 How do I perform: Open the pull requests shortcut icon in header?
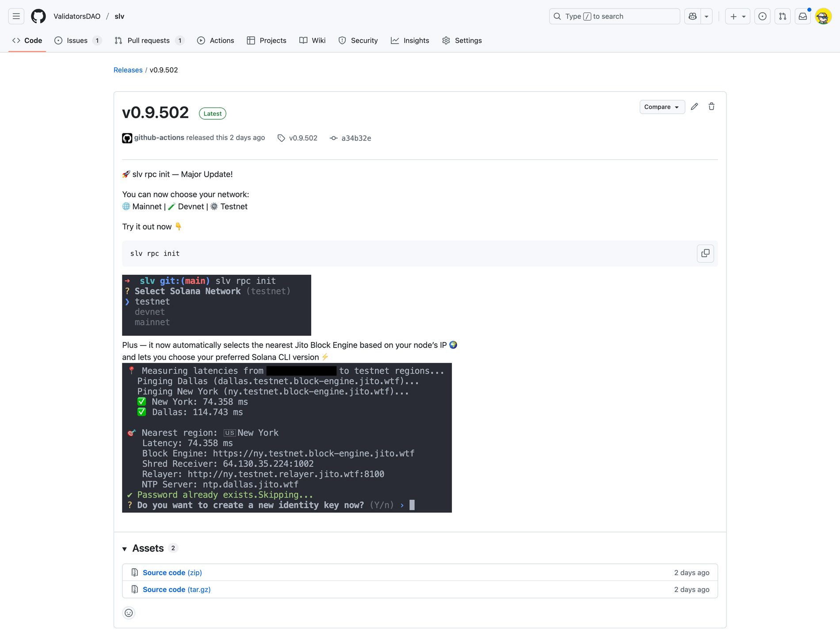point(783,16)
